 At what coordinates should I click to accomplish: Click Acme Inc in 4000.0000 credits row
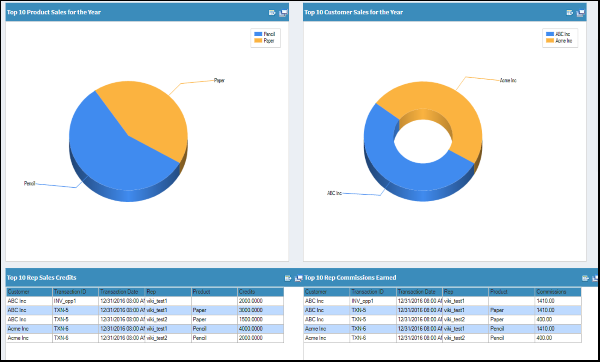click(29, 329)
